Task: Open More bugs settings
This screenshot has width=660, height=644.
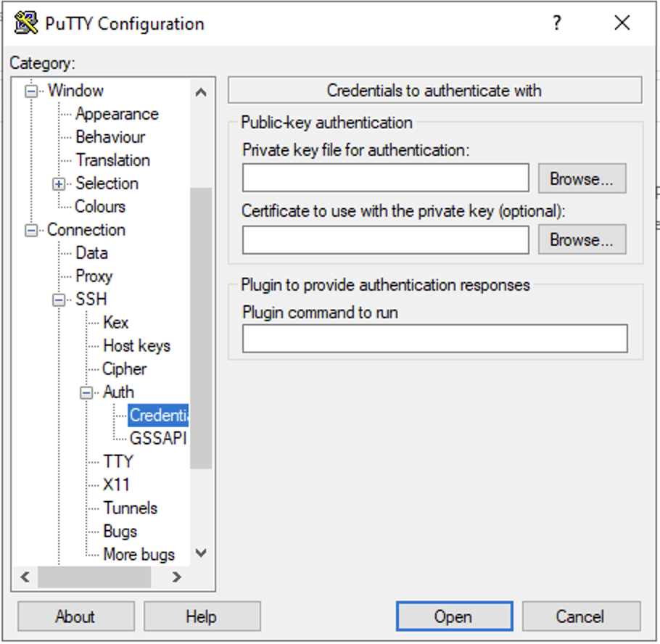Action: click(139, 555)
